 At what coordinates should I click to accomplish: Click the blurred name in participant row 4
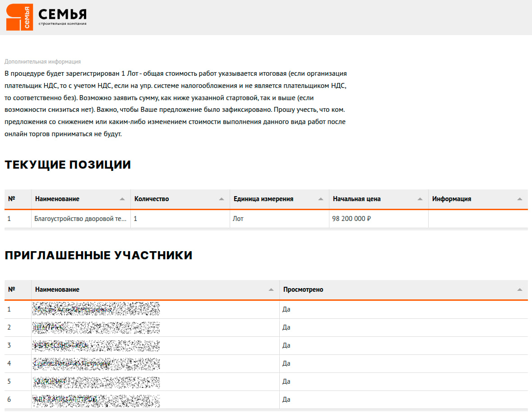[96, 363]
